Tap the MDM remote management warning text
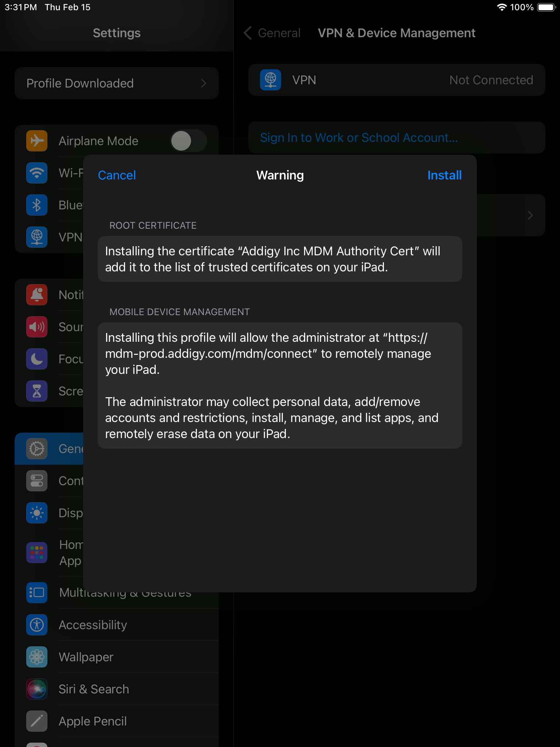This screenshot has height=747, width=560. pyautogui.click(x=280, y=386)
